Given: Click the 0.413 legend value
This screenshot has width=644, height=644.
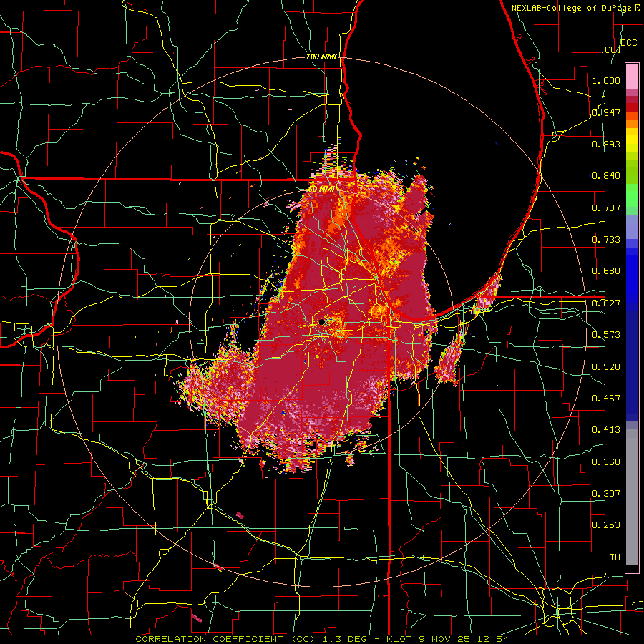Looking at the screenshot, I should (x=606, y=430).
